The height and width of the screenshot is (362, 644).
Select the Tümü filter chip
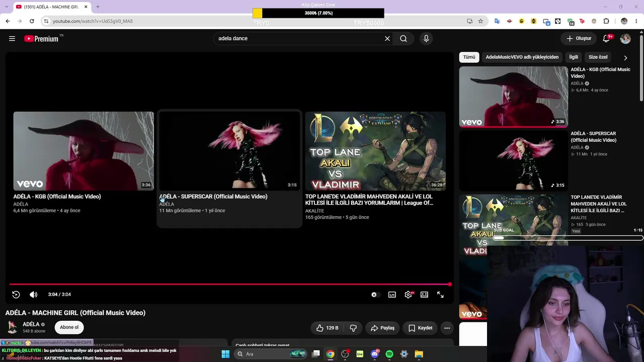click(x=469, y=57)
